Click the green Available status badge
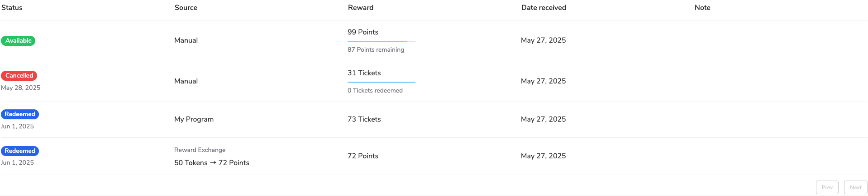The image size is (868, 196). [18, 41]
